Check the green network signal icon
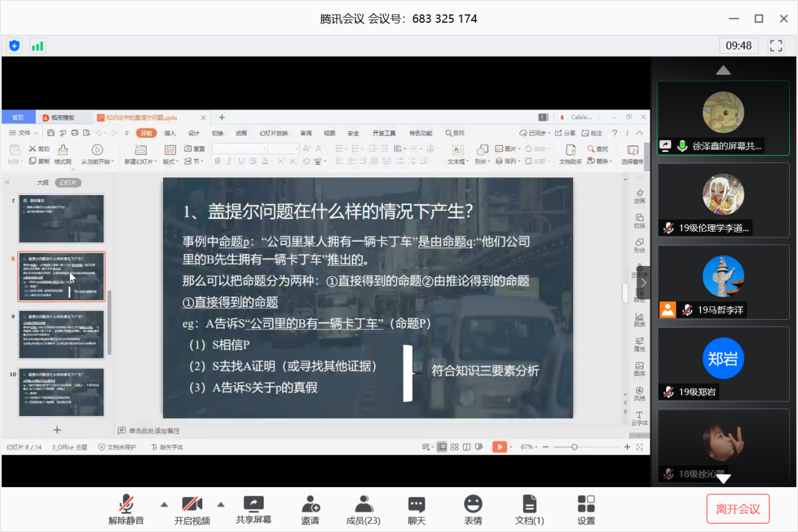The width and height of the screenshot is (798, 532). pyautogui.click(x=37, y=46)
